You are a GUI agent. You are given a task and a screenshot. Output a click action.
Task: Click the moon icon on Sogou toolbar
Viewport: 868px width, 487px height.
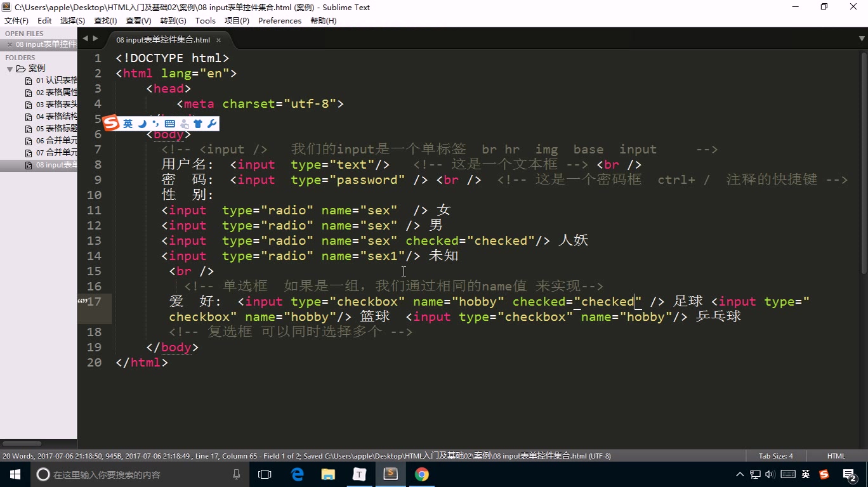tap(142, 124)
